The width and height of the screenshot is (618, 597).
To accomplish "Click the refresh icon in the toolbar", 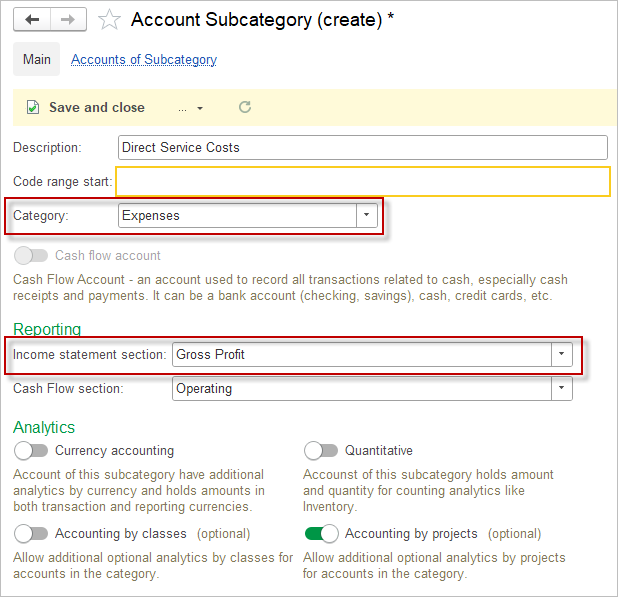I will coord(245,107).
